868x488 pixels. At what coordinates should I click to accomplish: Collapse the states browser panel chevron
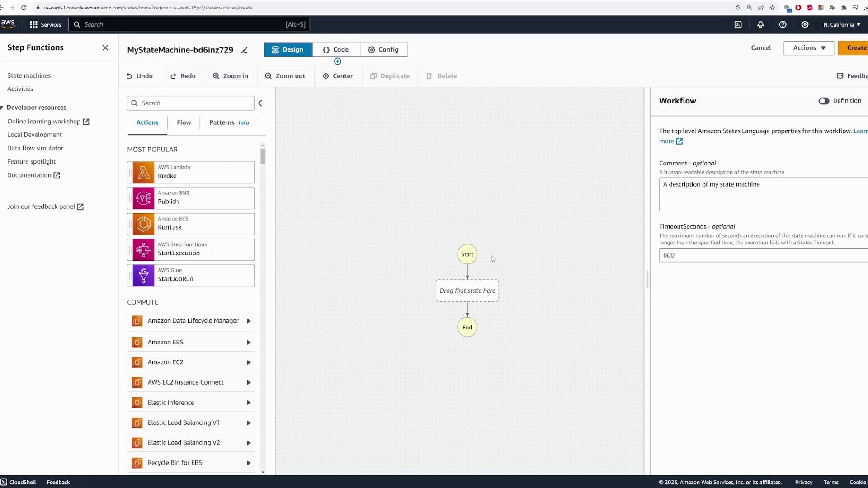pyautogui.click(x=260, y=103)
